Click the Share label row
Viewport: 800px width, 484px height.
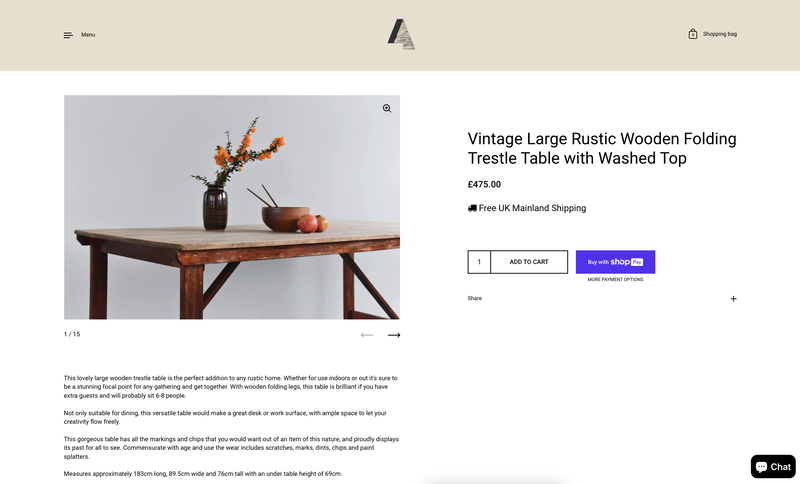(x=602, y=298)
